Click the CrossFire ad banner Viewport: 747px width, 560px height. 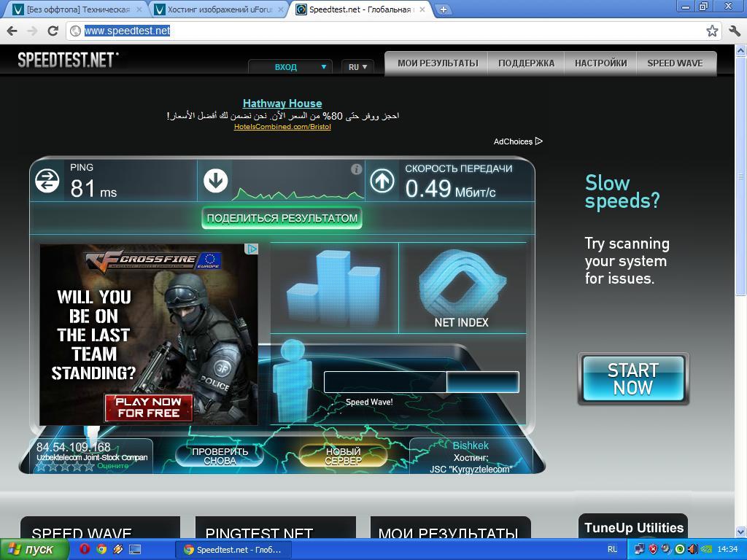[x=149, y=334]
